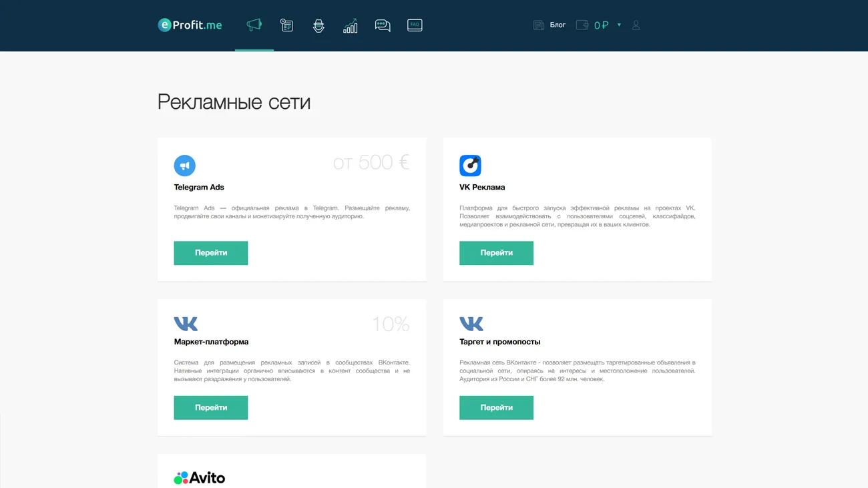Screen dimensions: 868x488
Task: Click the VK Реклама blue square logo
Action: click(x=470, y=166)
